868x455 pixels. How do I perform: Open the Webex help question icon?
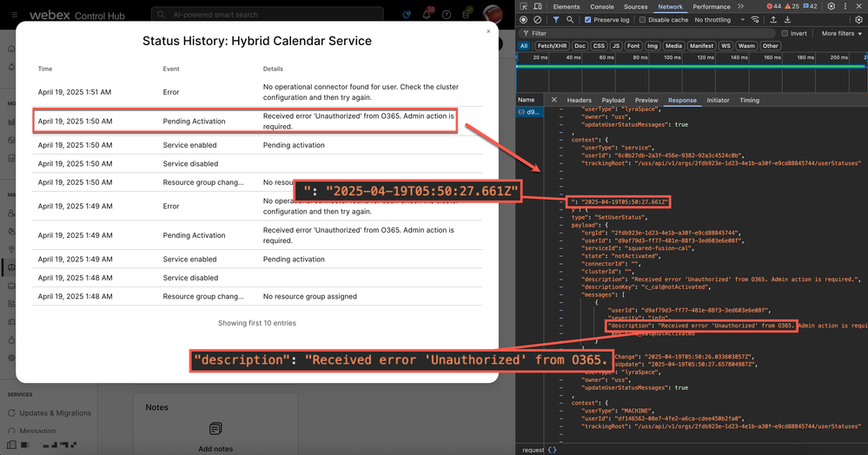pyautogui.click(x=447, y=15)
